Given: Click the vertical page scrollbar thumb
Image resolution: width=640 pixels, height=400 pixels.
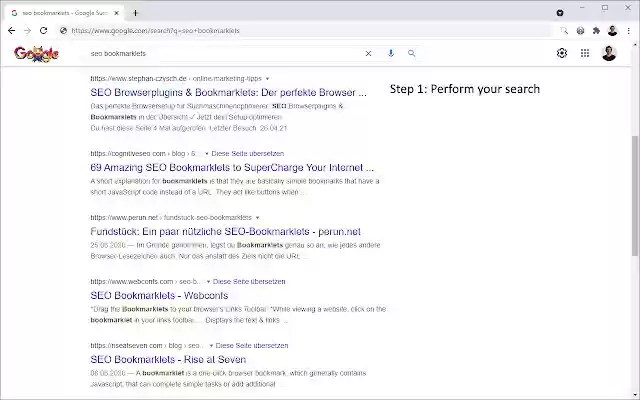Looking at the screenshot, I should [x=635, y=196].
